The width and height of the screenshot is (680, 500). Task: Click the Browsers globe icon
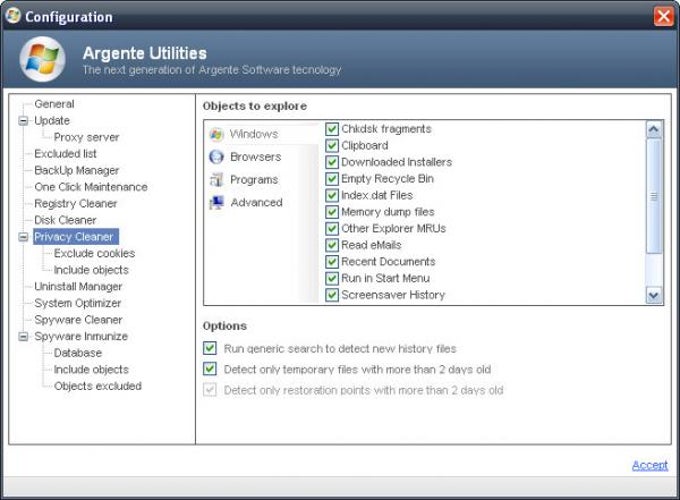point(216,157)
